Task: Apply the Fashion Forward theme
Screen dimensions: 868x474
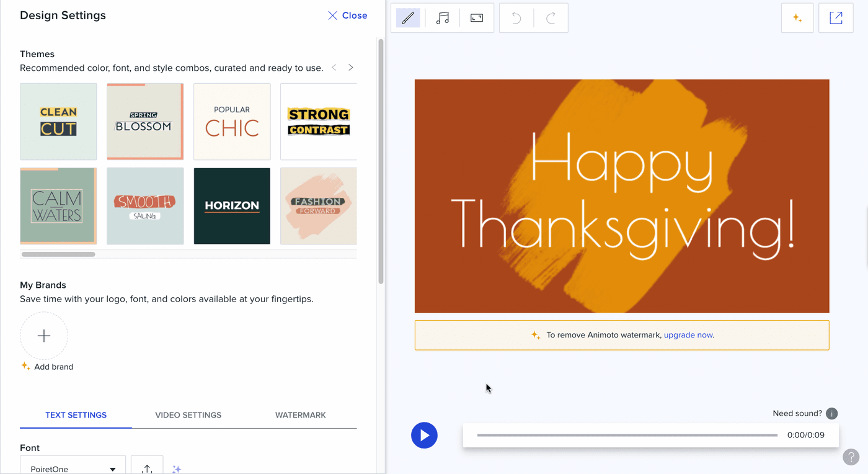Action: (x=319, y=206)
